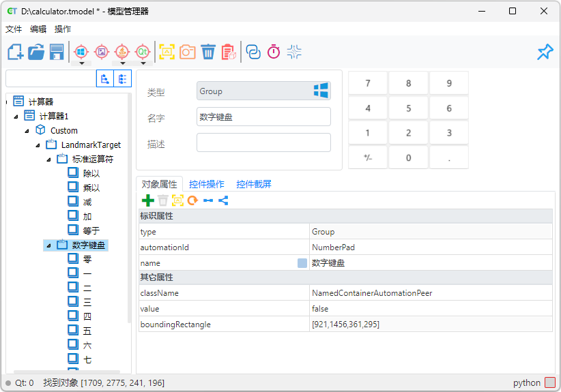Click the empty 描述 input field
561x392 pixels.
[x=263, y=142]
